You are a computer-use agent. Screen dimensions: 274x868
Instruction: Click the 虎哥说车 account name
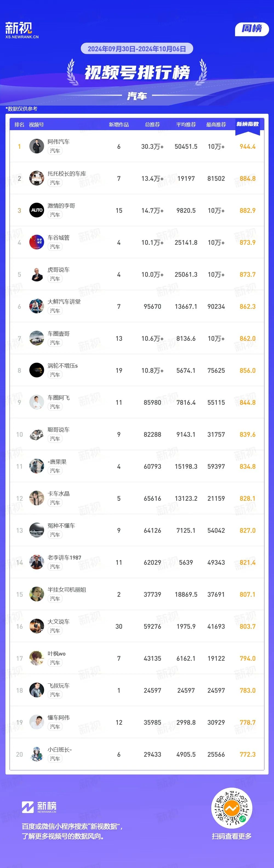tap(58, 270)
